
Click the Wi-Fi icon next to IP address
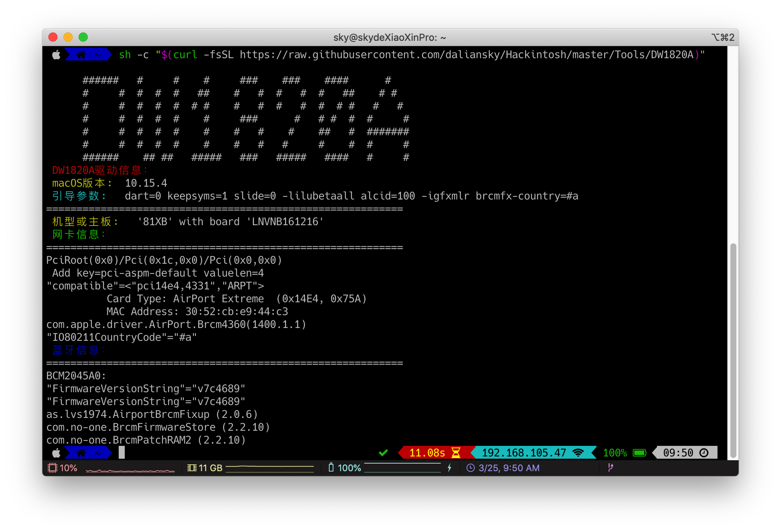click(x=578, y=453)
